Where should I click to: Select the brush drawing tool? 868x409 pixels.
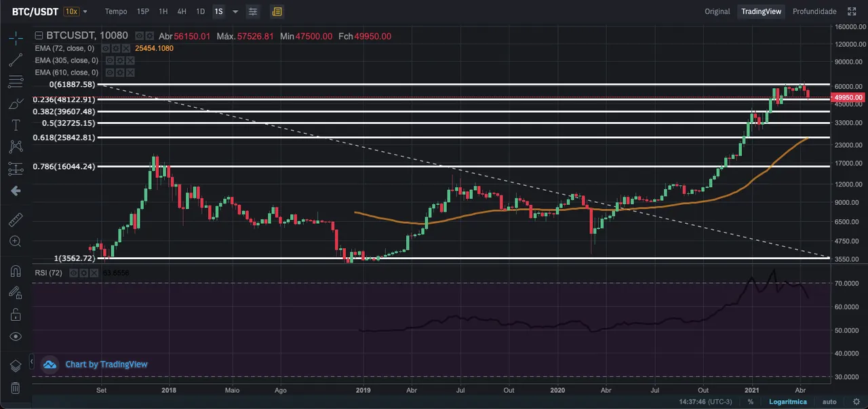click(16, 104)
